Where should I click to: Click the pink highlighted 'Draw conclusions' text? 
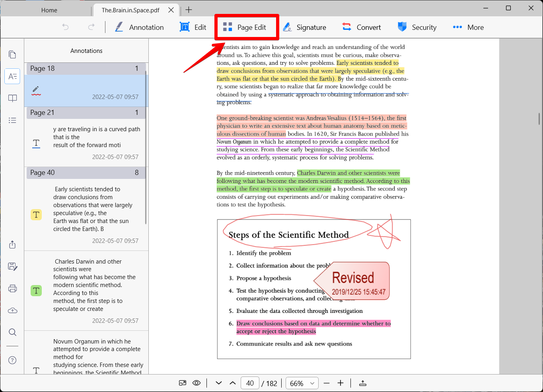click(x=313, y=327)
